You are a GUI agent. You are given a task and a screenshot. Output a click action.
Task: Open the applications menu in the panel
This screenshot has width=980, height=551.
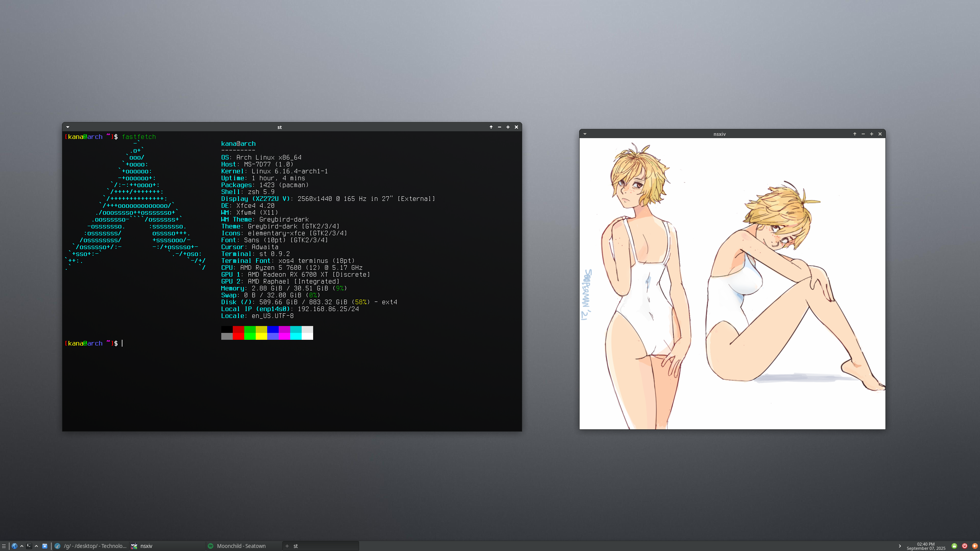[x=4, y=546]
